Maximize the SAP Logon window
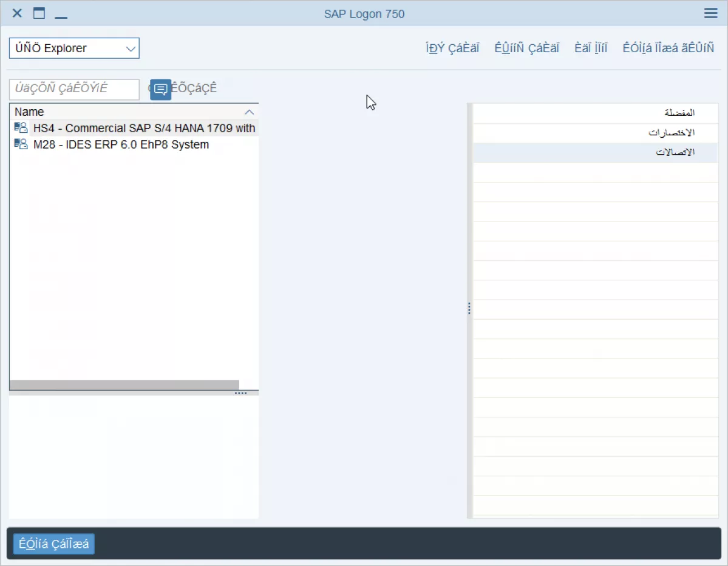 [39, 13]
